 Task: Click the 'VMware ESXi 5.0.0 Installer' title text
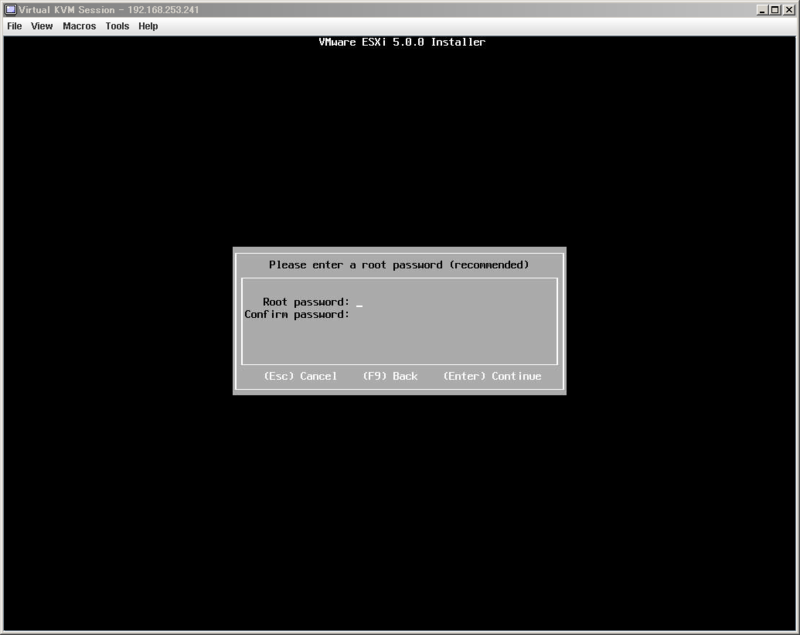point(402,42)
